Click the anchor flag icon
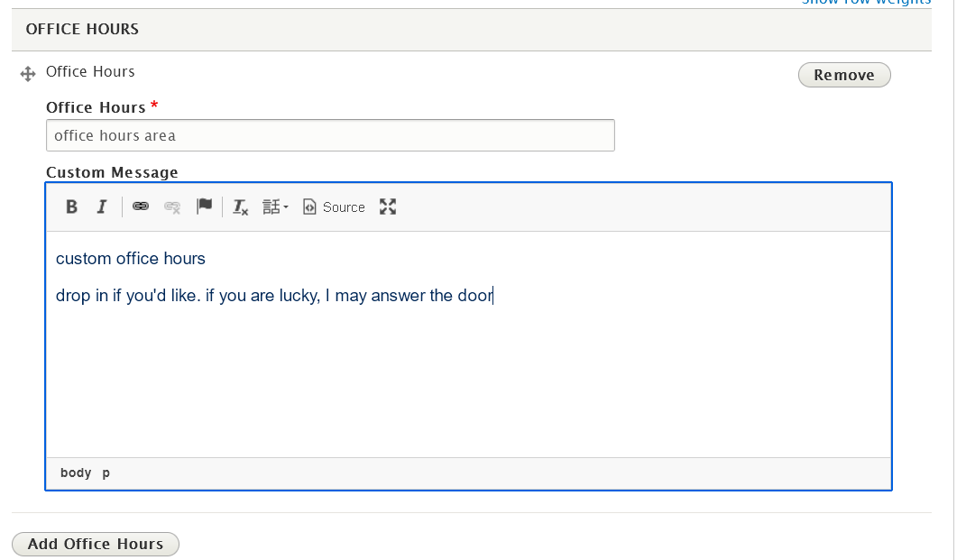Screen dimensions: 966x560 pos(205,207)
